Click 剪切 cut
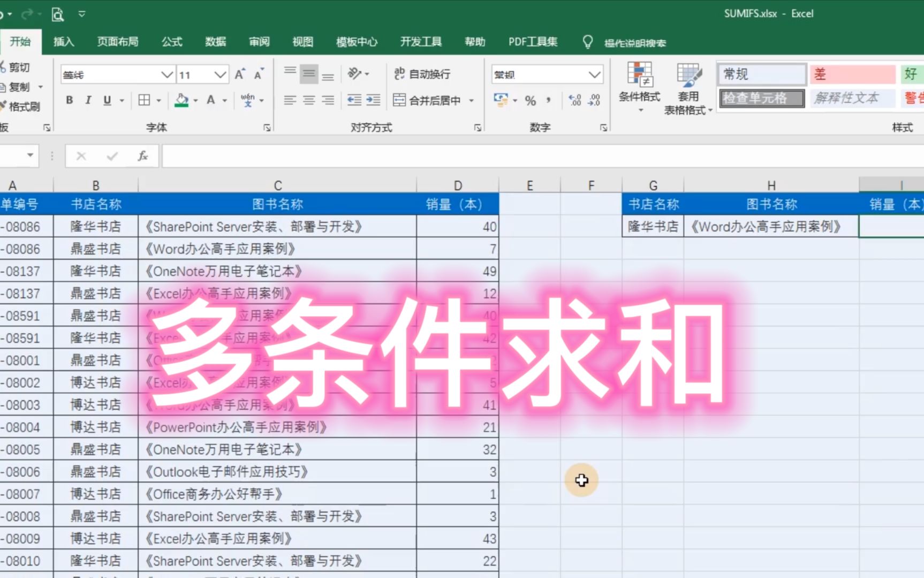 15,67
